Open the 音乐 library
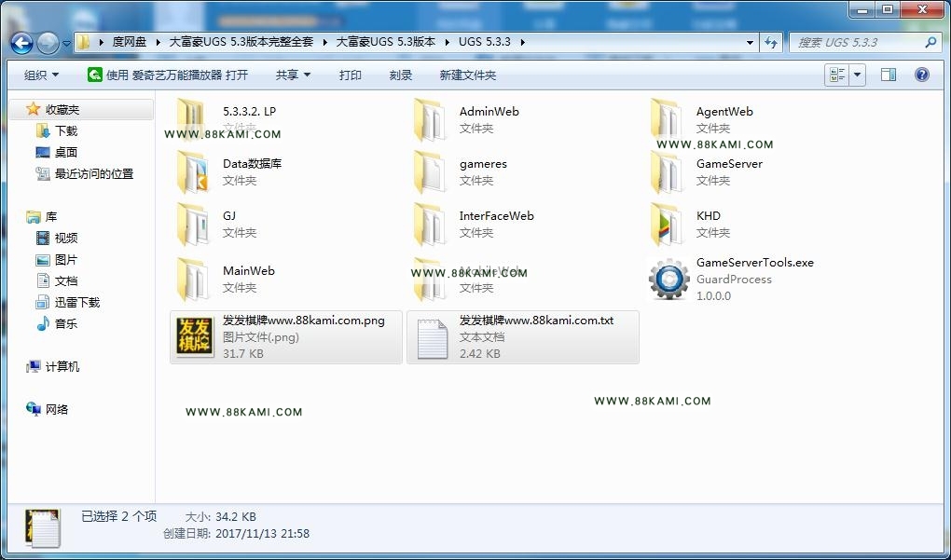Viewport: 951px width, 560px height. (66, 324)
